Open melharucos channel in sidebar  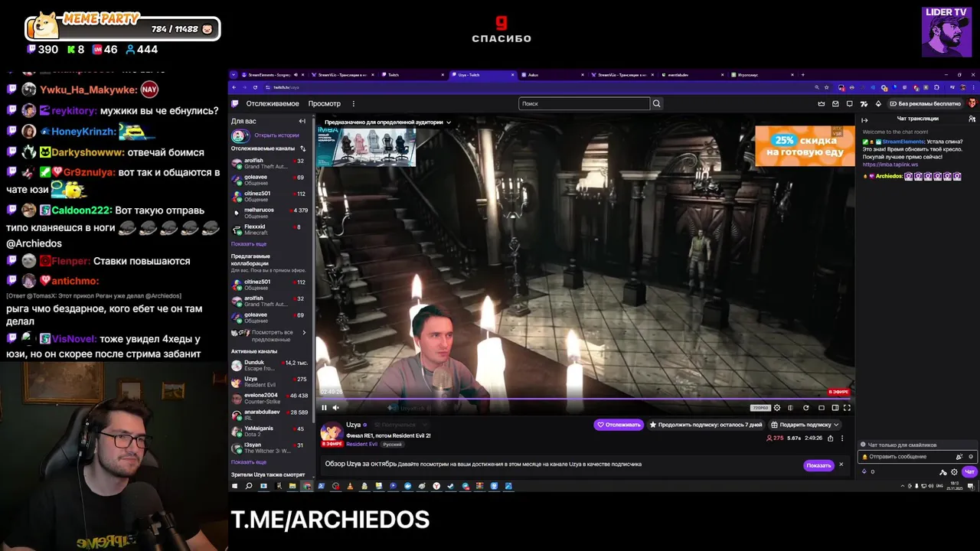[268, 213]
